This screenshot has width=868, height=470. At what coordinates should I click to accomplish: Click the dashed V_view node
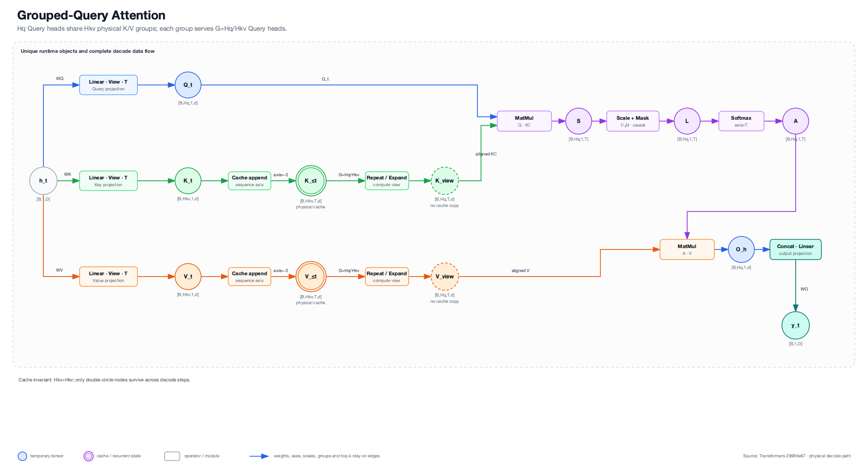[x=445, y=277]
